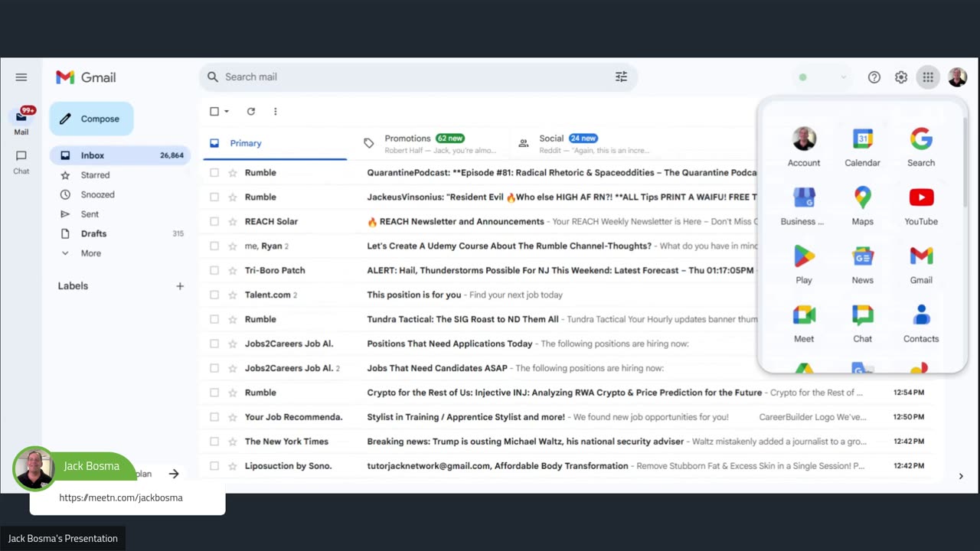Viewport: 980px width, 551px height.
Task: Select the Liposuction by Sono. email checkbox
Action: [214, 466]
